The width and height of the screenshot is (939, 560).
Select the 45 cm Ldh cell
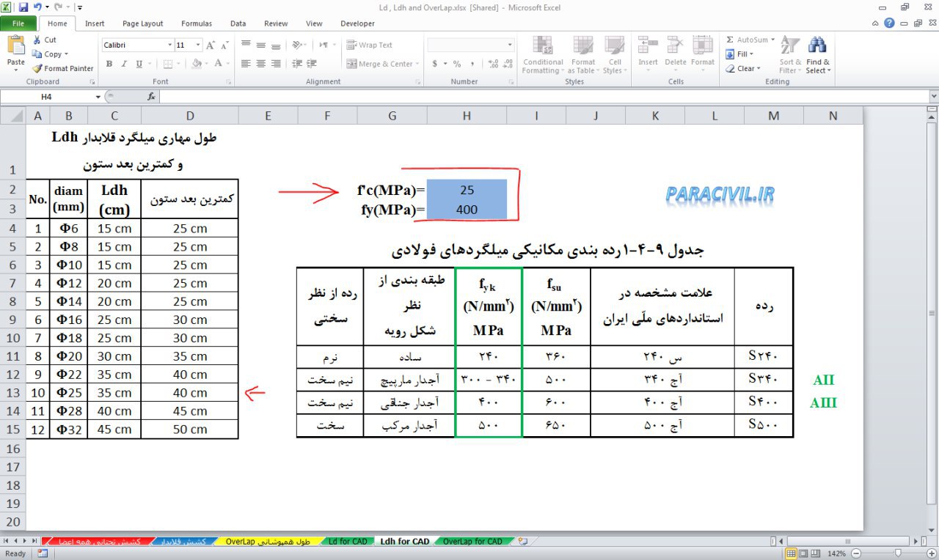point(114,430)
